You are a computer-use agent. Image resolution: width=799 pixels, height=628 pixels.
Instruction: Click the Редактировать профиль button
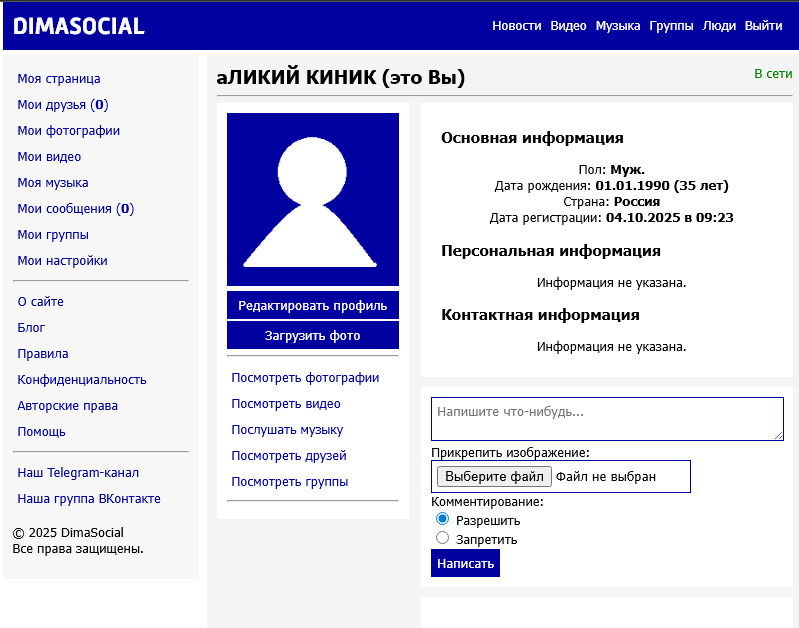tap(313, 305)
